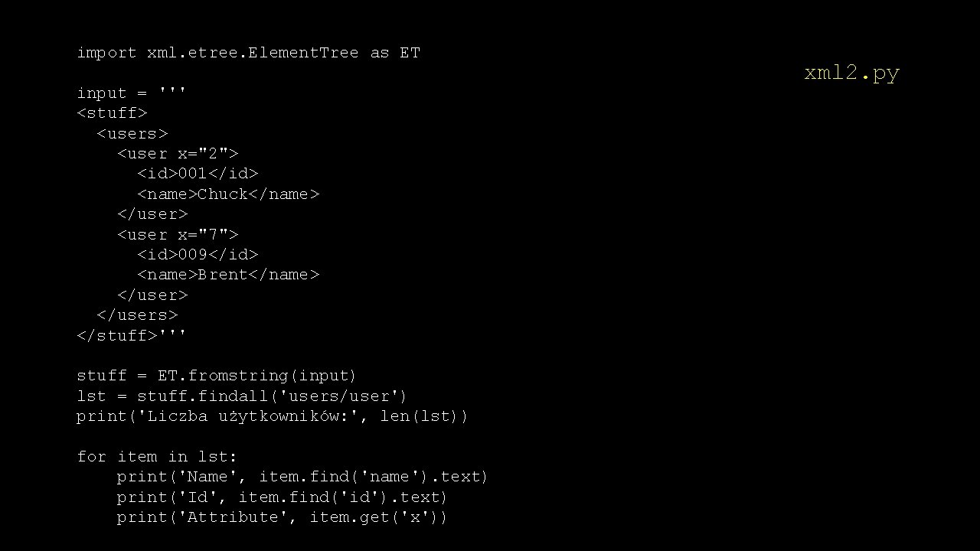Click the opening <users> tag
980x551 pixels.
pyautogui.click(x=132, y=134)
